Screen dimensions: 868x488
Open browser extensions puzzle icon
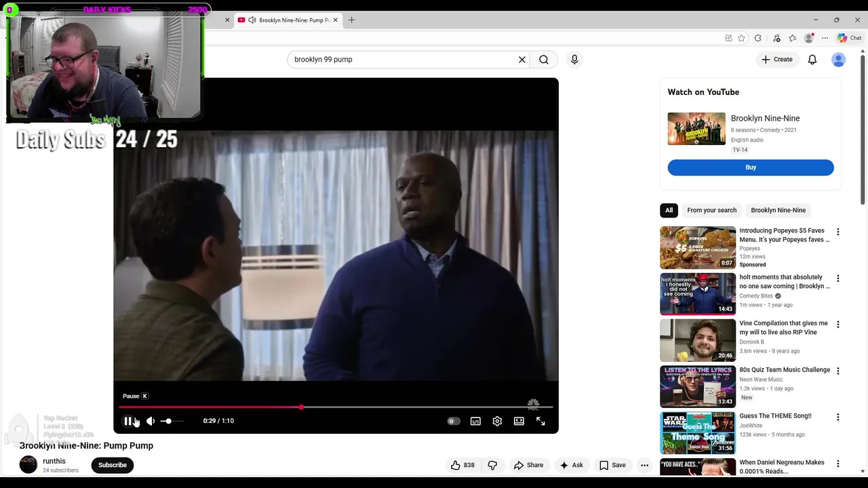(758, 38)
